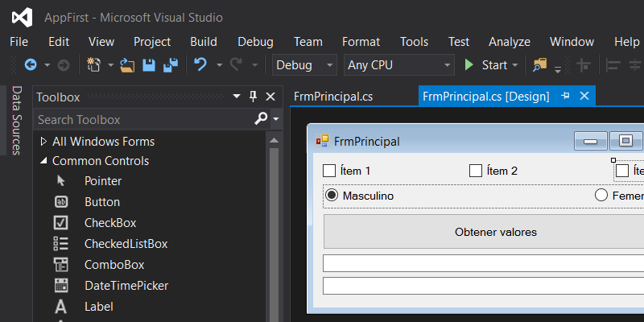Click the Save All icon
The width and height of the screenshot is (644, 322).
click(171, 65)
